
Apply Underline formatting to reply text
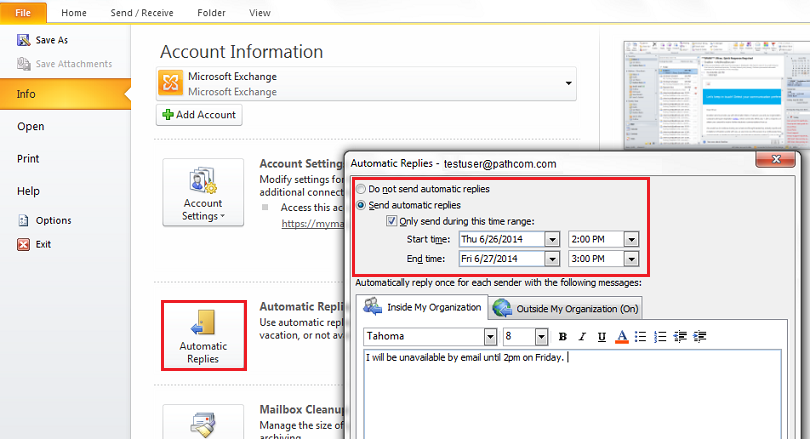[602, 337]
